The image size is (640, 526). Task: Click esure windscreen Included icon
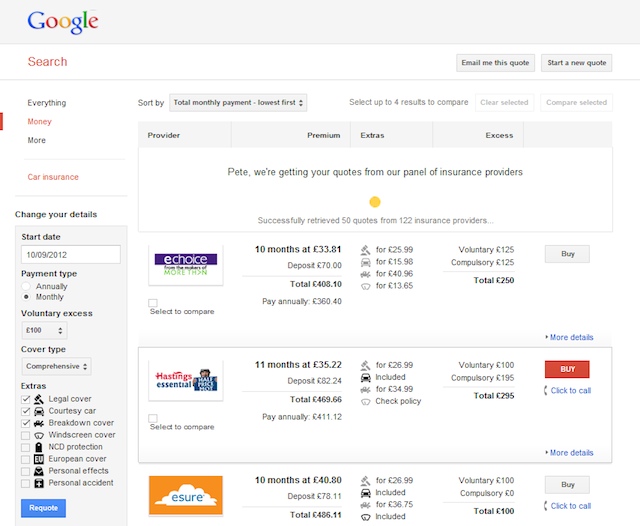coord(365,517)
